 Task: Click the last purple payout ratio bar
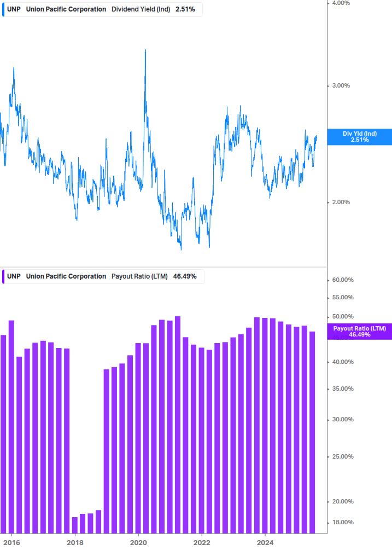click(x=312, y=432)
